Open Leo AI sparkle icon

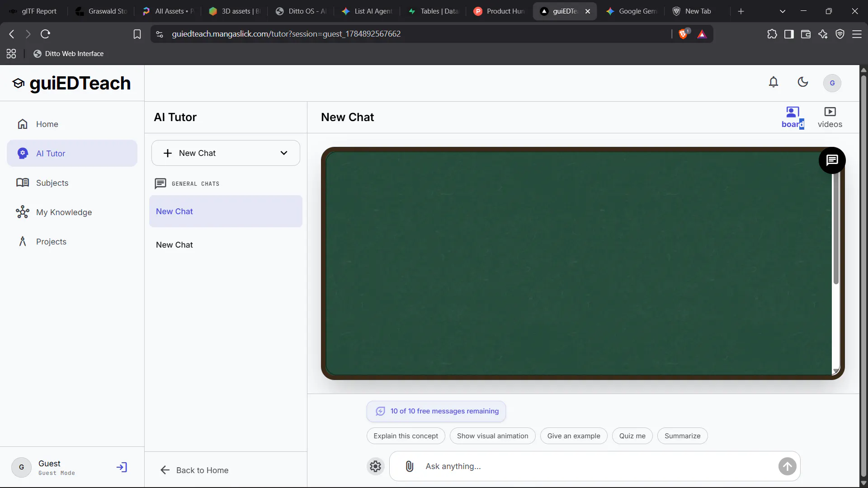point(823,34)
